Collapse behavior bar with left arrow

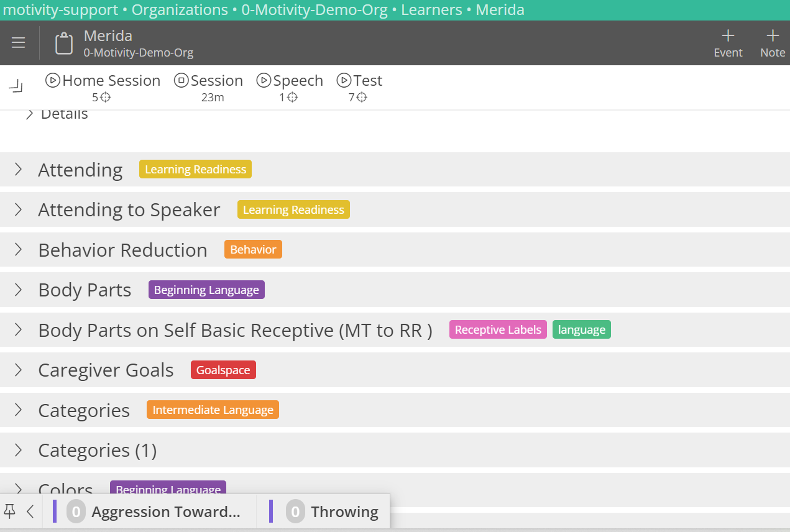[x=30, y=511]
